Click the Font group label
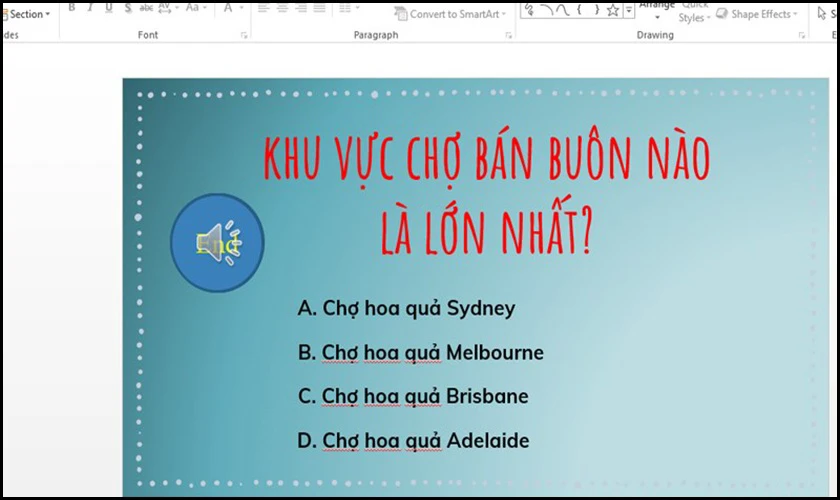840x500 pixels. 148,35
